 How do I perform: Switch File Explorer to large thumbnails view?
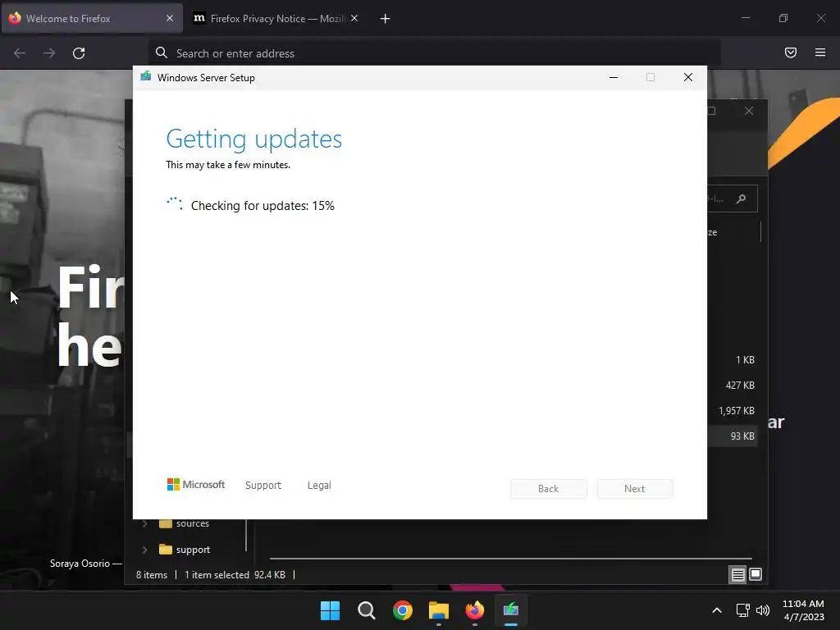[756, 575]
